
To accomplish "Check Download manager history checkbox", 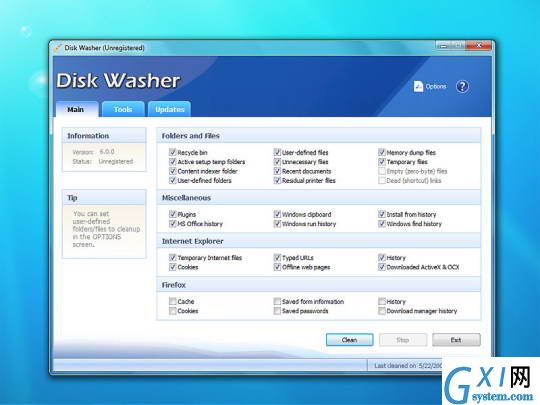I will click(382, 311).
